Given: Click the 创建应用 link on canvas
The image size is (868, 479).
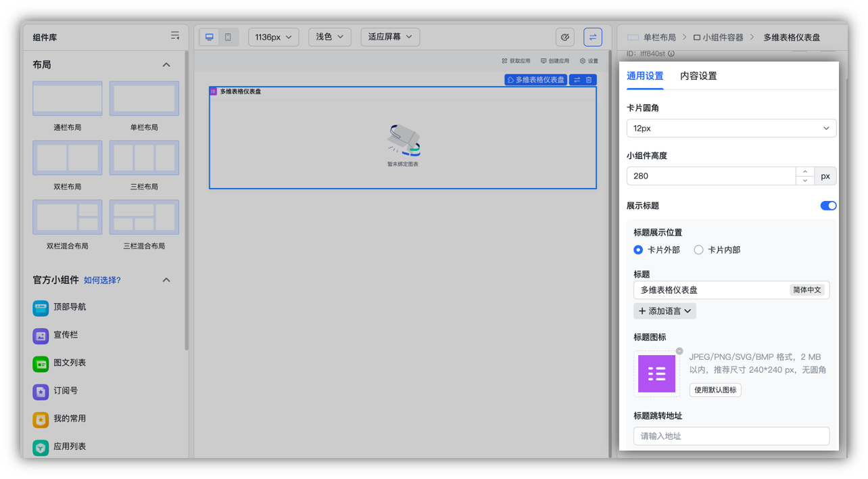Looking at the screenshot, I should pos(555,61).
